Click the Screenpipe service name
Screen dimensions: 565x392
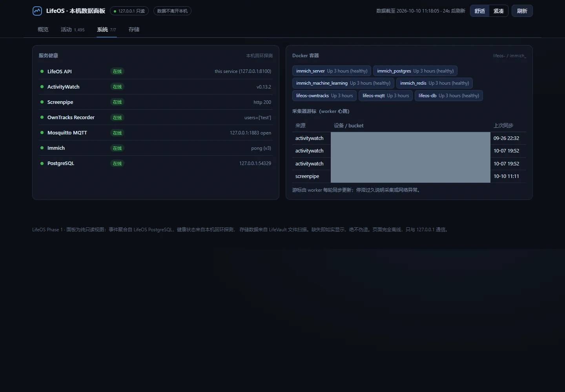(x=60, y=102)
